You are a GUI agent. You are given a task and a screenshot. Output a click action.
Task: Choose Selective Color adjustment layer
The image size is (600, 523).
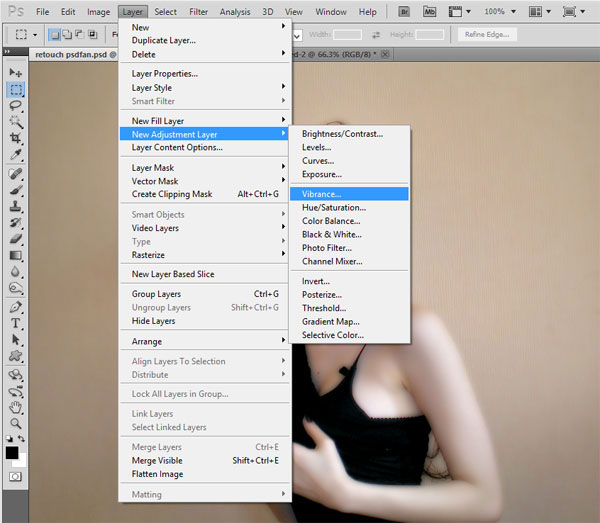(349, 335)
